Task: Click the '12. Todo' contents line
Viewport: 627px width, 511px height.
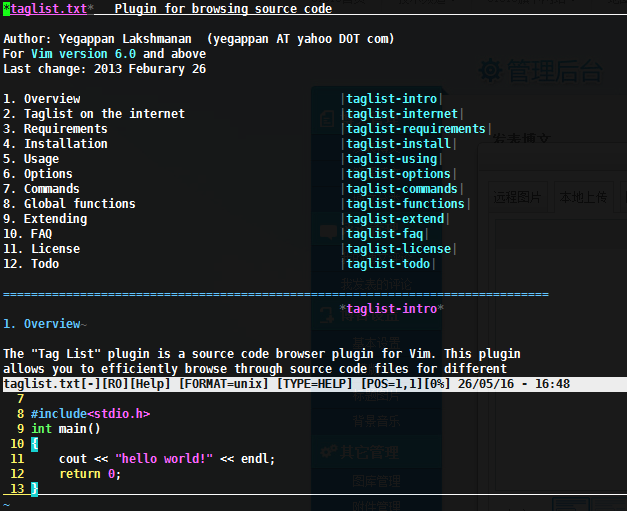Action: pos(31,264)
